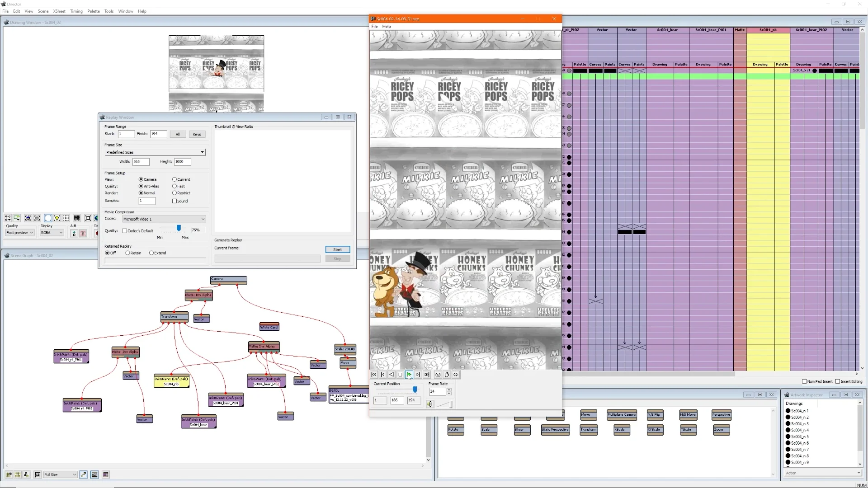This screenshot has height=488, width=868.
Task: Click the speaker sound icon in player
Action: tap(430, 404)
